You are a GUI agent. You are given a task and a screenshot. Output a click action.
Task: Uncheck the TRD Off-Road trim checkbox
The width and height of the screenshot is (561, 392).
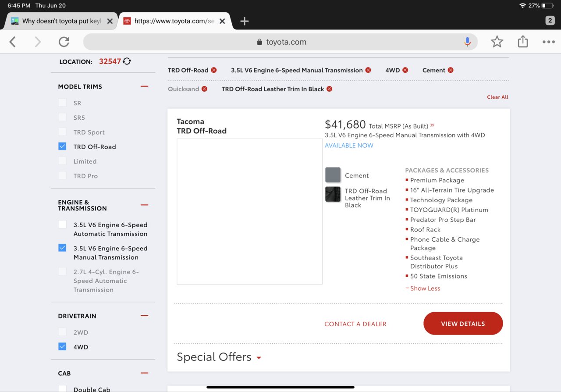click(62, 146)
